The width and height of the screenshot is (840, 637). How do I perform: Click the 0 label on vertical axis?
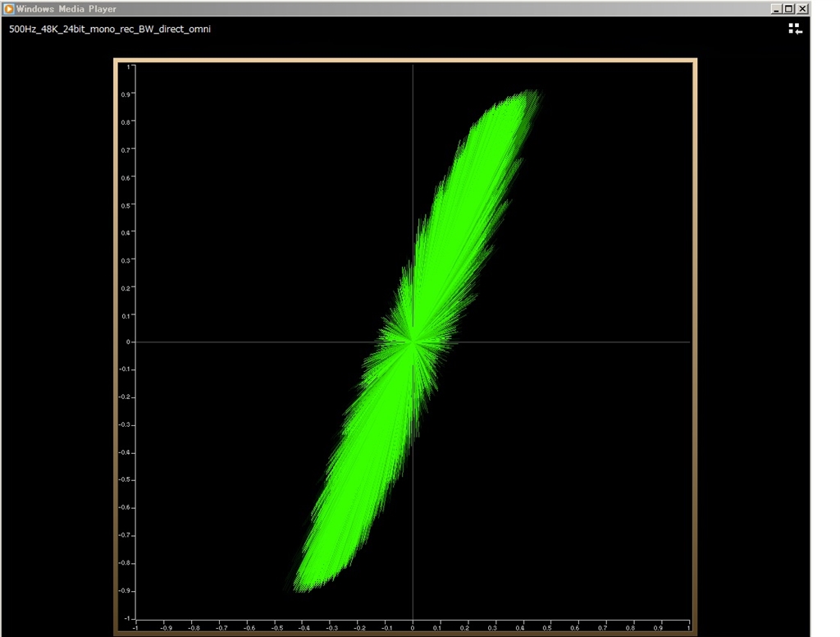click(128, 342)
